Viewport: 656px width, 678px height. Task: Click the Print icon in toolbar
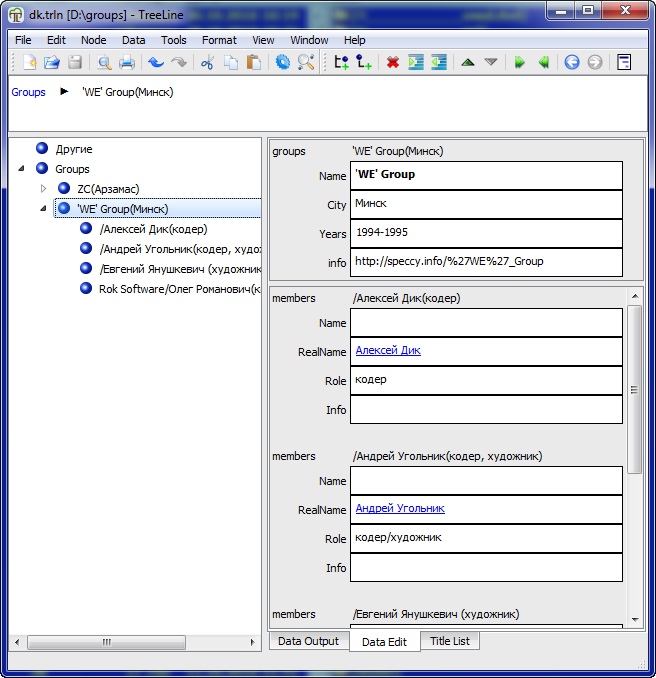tap(127, 62)
